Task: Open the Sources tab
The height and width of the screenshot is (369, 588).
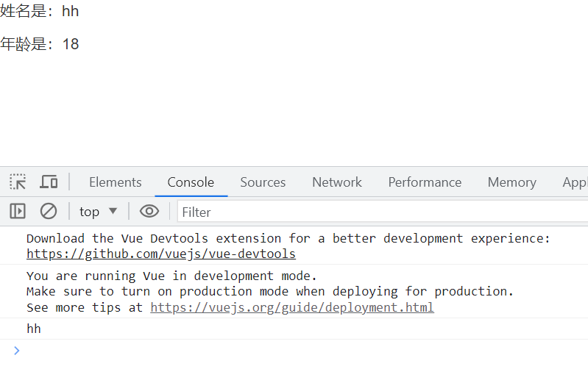Action: coord(263,182)
